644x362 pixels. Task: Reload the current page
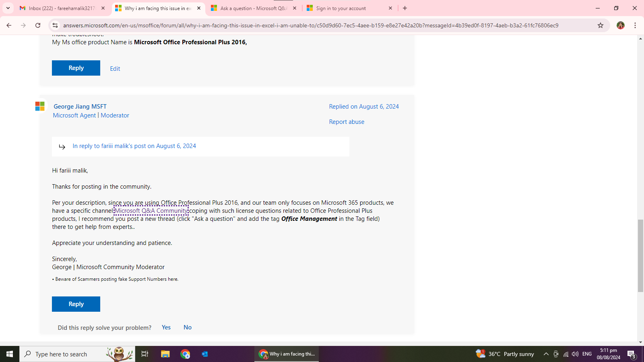[38, 25]
